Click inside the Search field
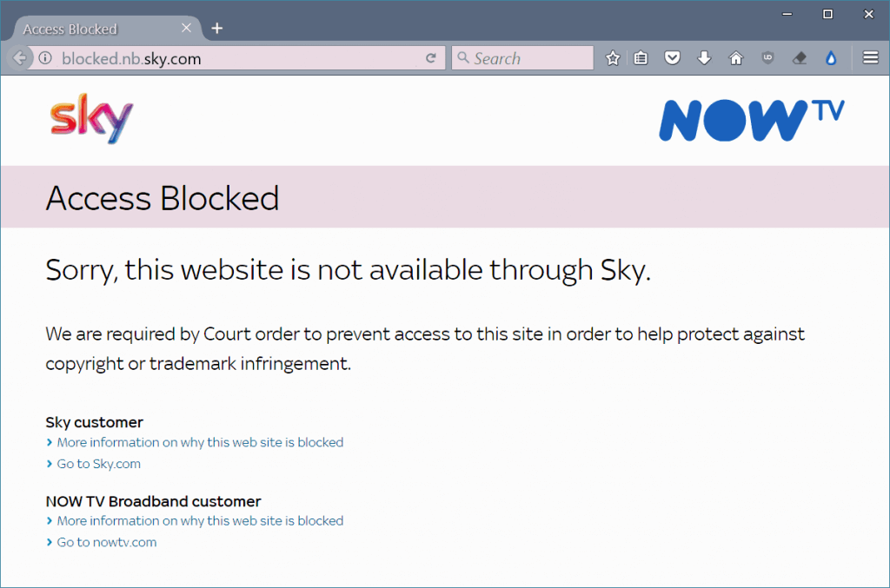This screenshot has width=890, height=588. tap(521, 57)
